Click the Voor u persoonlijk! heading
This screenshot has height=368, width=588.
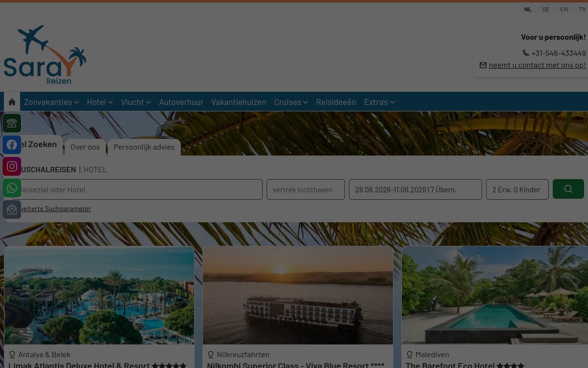553,37
